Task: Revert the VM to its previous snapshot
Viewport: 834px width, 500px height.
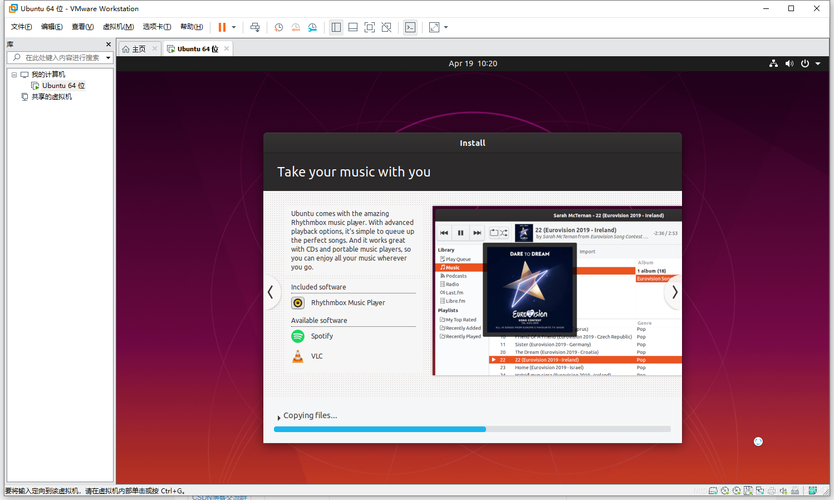Action: coord(295,27)
